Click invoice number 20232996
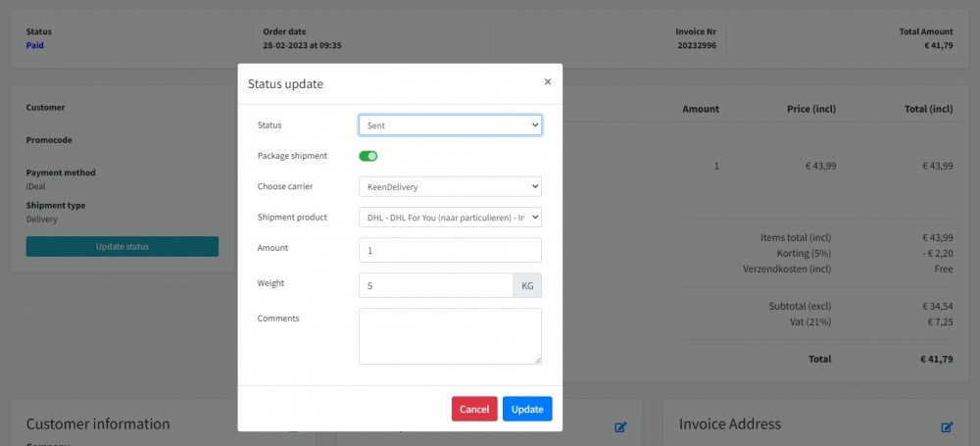 (697, 46)
